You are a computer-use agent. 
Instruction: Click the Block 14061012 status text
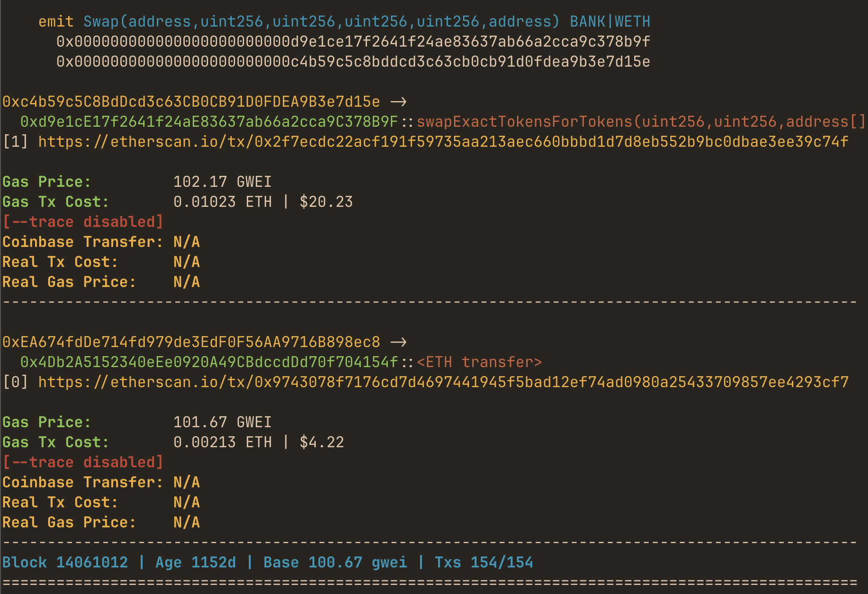(65, 562)
